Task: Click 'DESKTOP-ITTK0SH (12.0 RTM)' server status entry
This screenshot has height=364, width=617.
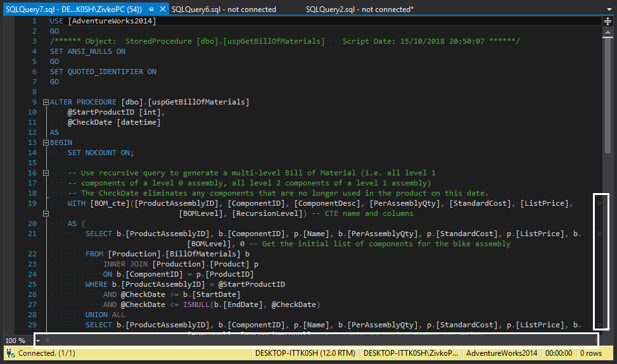Action: tap(305, 353)
